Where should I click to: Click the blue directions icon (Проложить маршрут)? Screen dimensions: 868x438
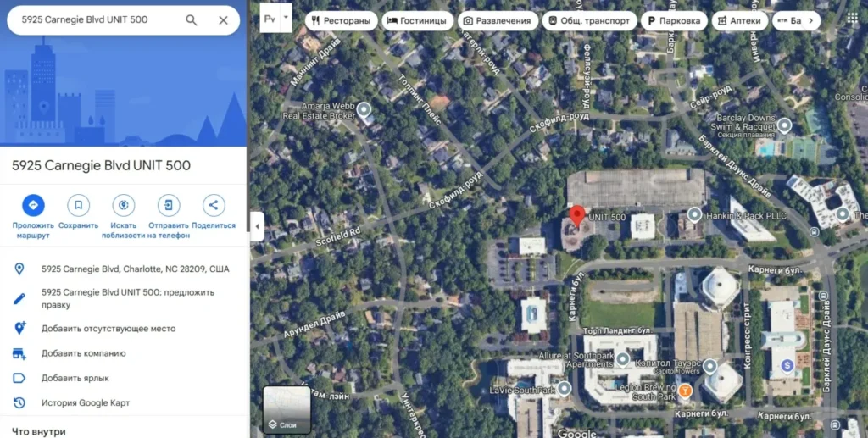(x=33, y=205)
